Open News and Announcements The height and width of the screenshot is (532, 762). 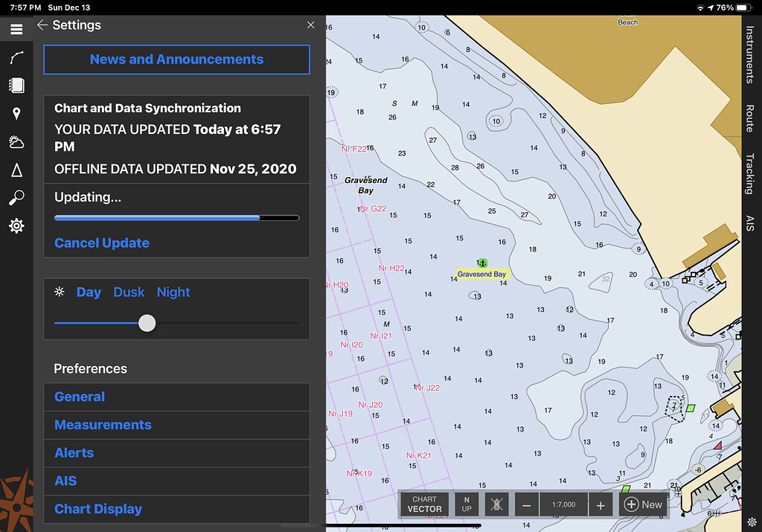[176, 60]
